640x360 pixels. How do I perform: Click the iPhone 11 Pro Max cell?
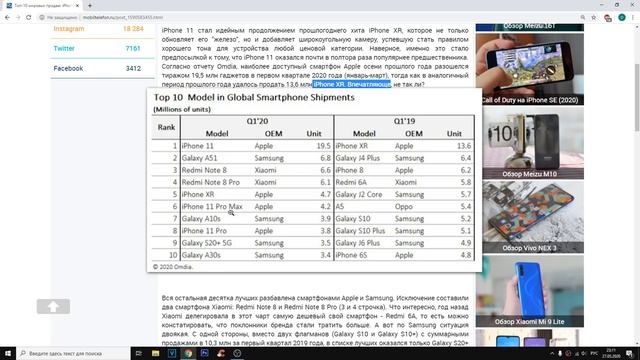tap(212, 207)
